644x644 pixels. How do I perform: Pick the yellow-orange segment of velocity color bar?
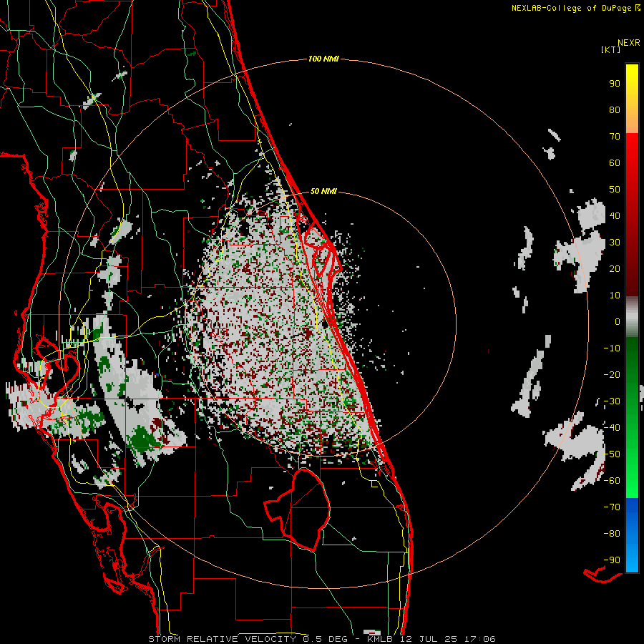coord(632,99)
